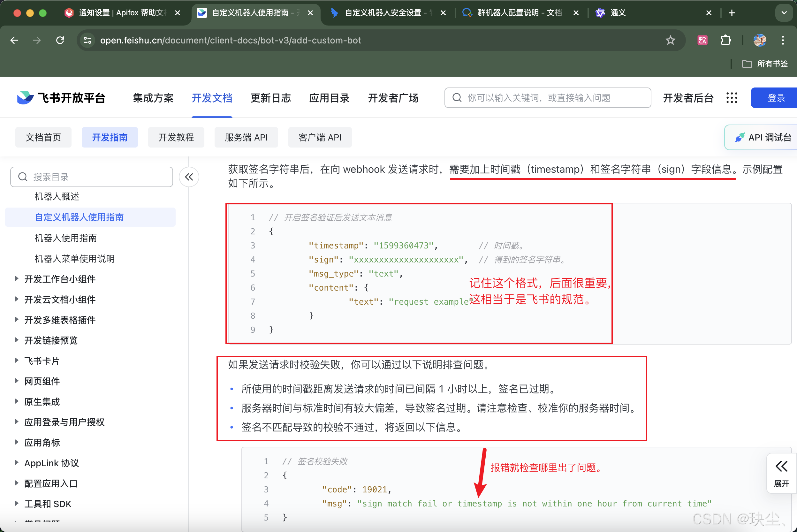Select the 开发指南 tab
This screenshot has height=532, width=797.
pyautogui.click(x=110, y=137)
